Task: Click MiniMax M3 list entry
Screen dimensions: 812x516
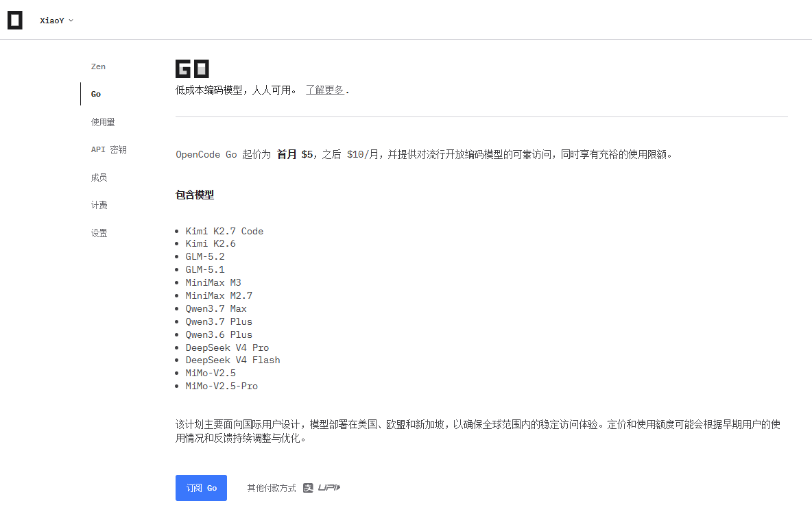Action: (x=213, y=282)
